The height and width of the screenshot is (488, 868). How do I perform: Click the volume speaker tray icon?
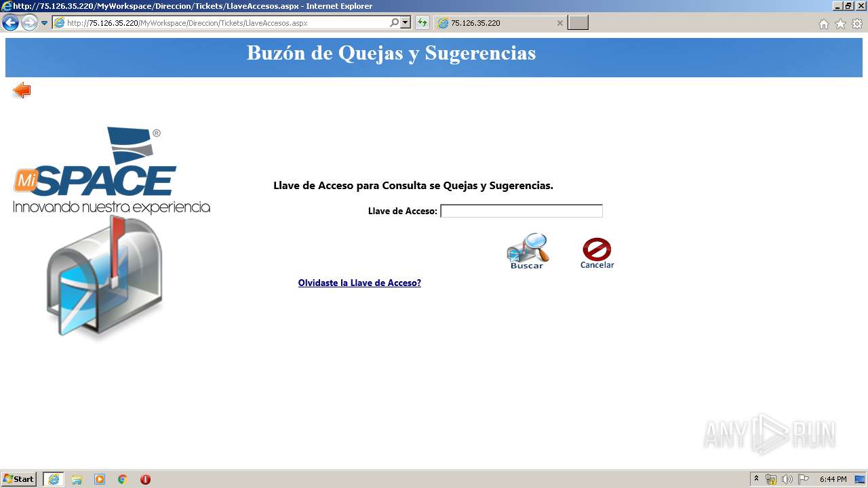[x=787, y=479]
